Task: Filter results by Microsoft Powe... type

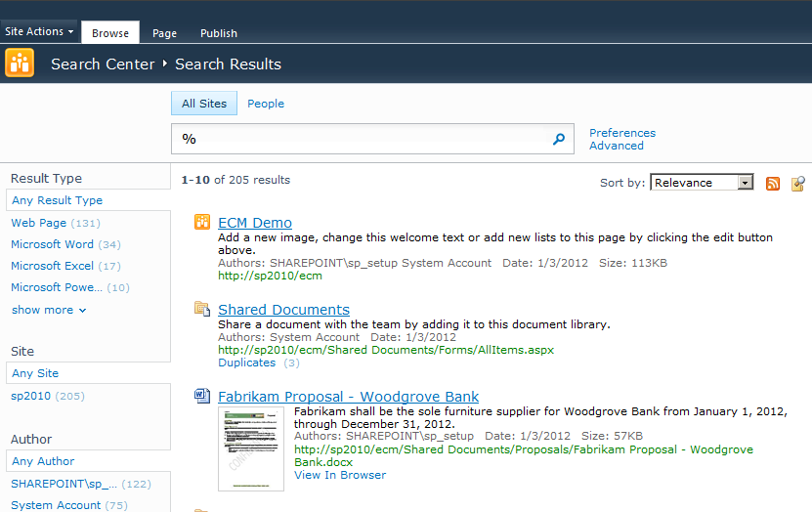Action: [x=57, y=287]
